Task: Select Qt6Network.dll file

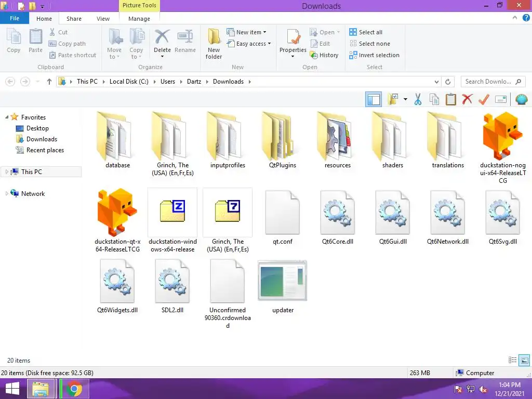Action: (x=447, y=217)
